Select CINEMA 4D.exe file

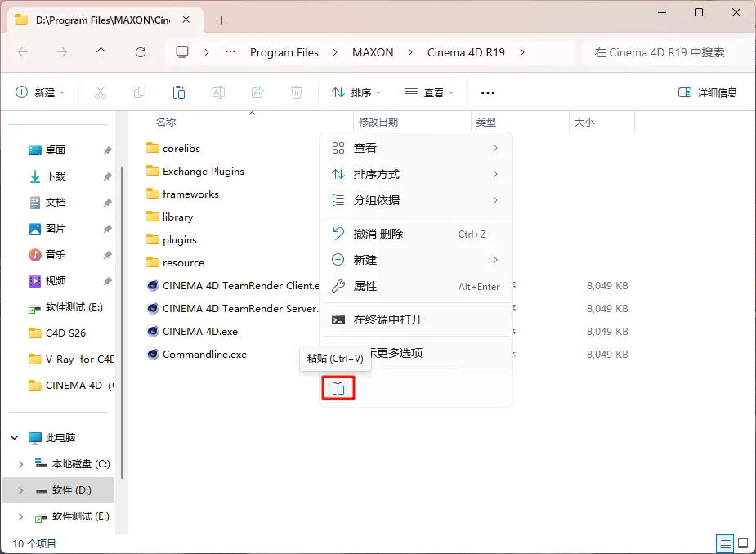(x=200, y=331)
